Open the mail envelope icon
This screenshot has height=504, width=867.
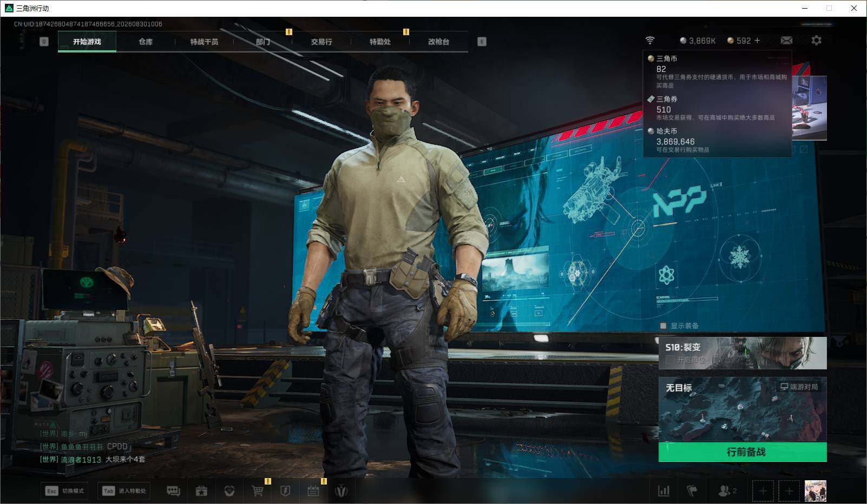coord(786,41)
